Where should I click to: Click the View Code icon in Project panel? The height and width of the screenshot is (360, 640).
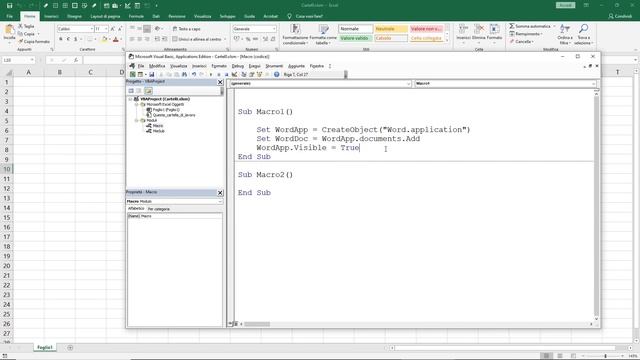coord(131,91)
